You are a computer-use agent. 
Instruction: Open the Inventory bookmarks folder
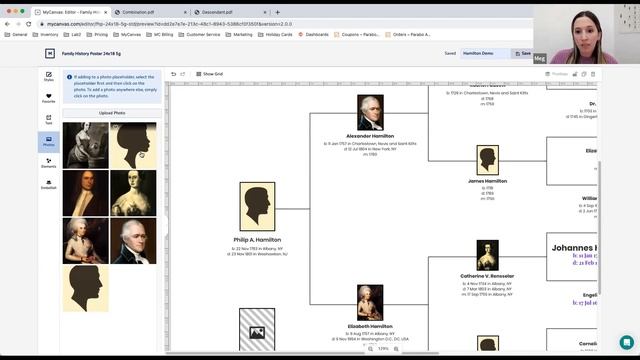pyautogui.click(x=45, y=35)
